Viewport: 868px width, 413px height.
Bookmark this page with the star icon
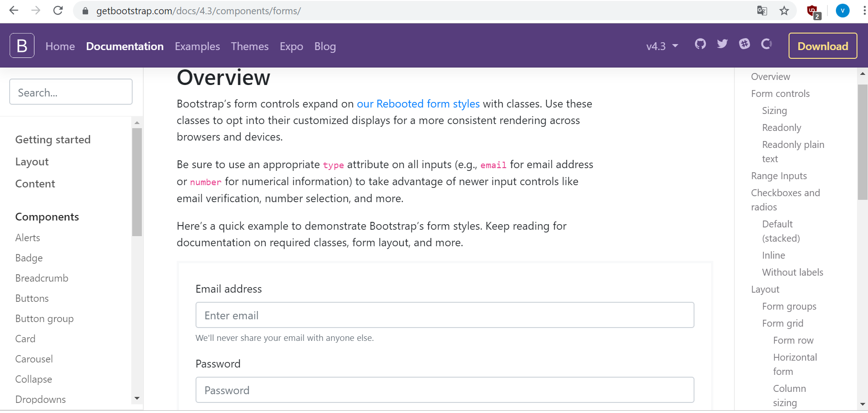[x=784, y=11]
